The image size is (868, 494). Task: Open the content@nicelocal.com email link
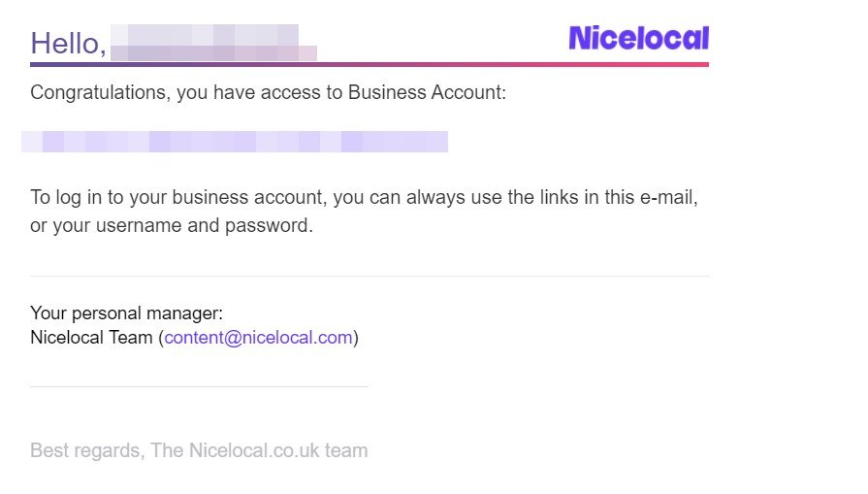pyautogui.click(x=259, y=338)
